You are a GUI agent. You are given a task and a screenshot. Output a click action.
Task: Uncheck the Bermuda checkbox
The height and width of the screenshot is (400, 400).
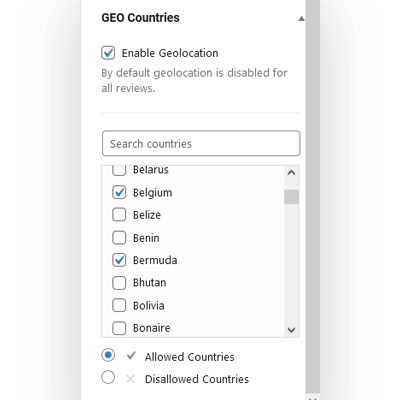(x=119, y=260)
